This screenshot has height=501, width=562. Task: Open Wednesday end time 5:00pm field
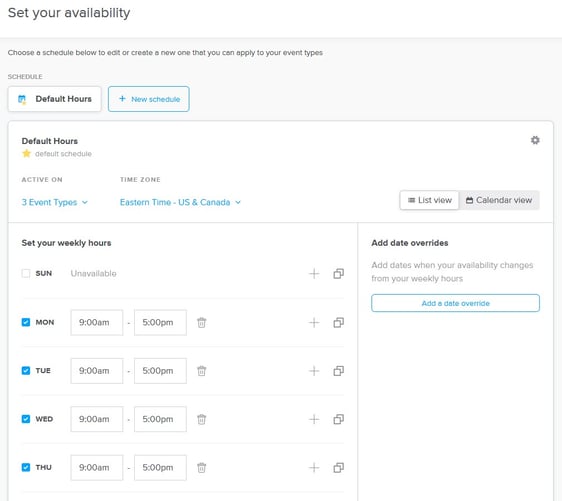point(160,419)
